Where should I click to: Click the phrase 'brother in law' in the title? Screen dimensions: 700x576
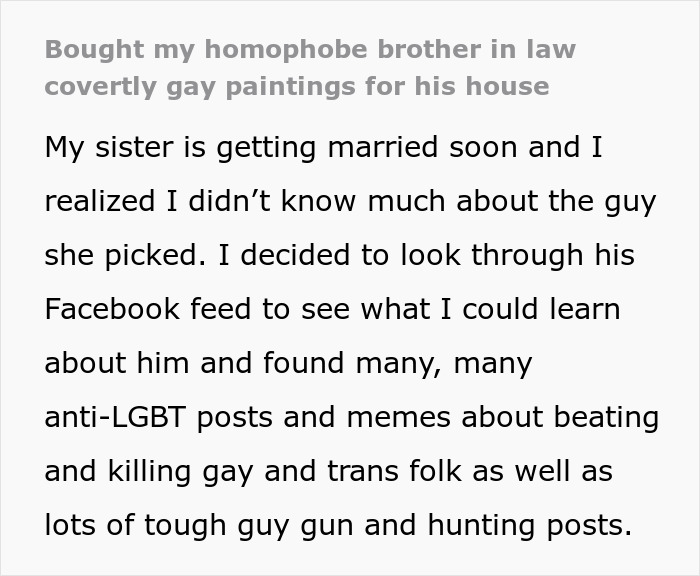point(477,49)
